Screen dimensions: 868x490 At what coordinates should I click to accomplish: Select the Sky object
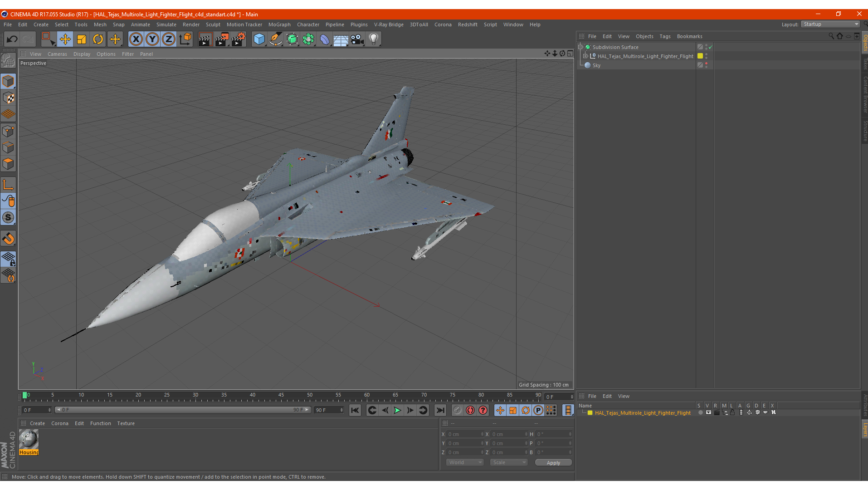pyautogui.click(x=596, y=65)
